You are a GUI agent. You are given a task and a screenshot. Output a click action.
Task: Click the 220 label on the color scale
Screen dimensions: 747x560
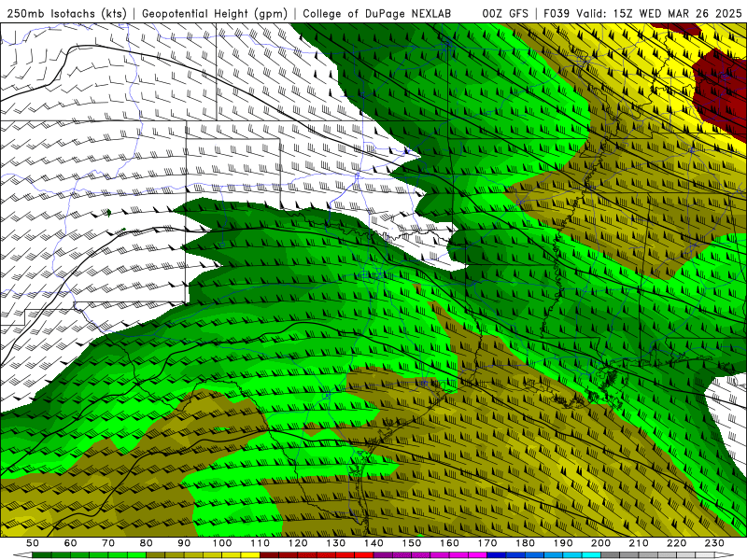point(676,543)
